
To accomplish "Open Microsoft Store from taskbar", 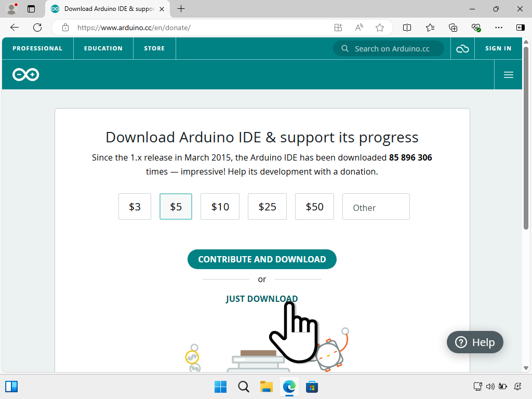I will coord(312,387).
